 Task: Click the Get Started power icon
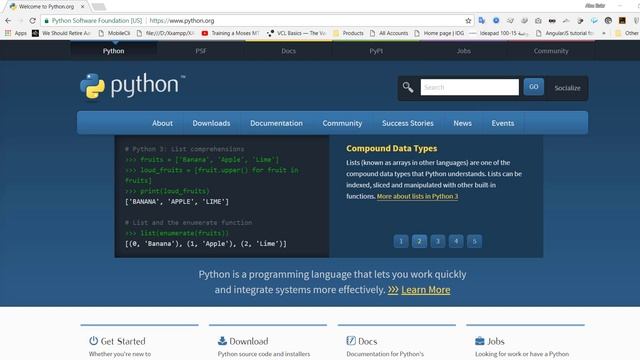[93, 341]
